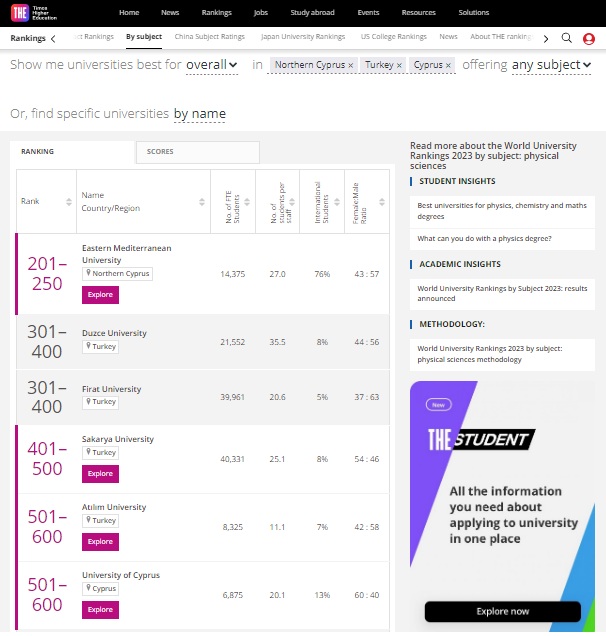Open the search magnifier icon

point(566,38)
